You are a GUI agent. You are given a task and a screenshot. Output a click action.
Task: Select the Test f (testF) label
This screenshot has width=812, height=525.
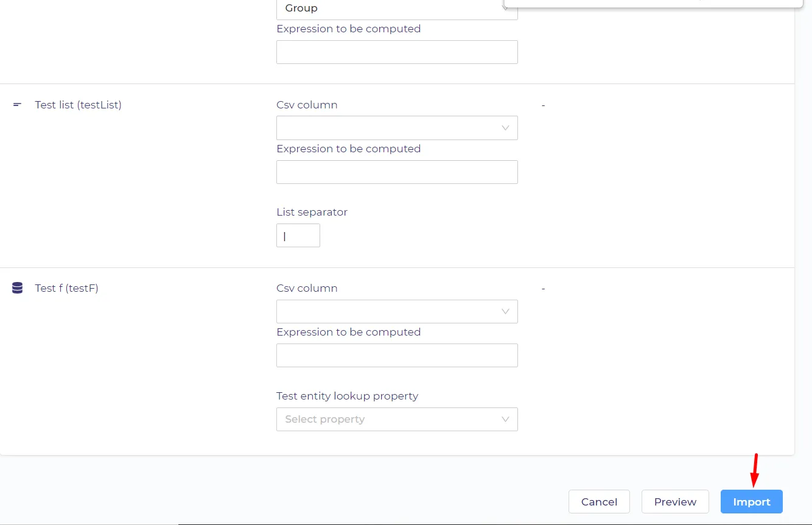67,288
